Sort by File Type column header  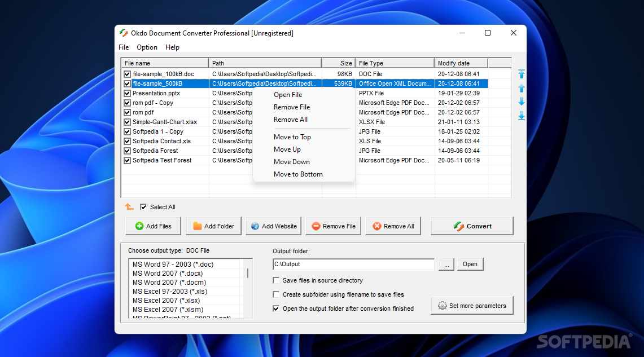(x=395, y=63)
